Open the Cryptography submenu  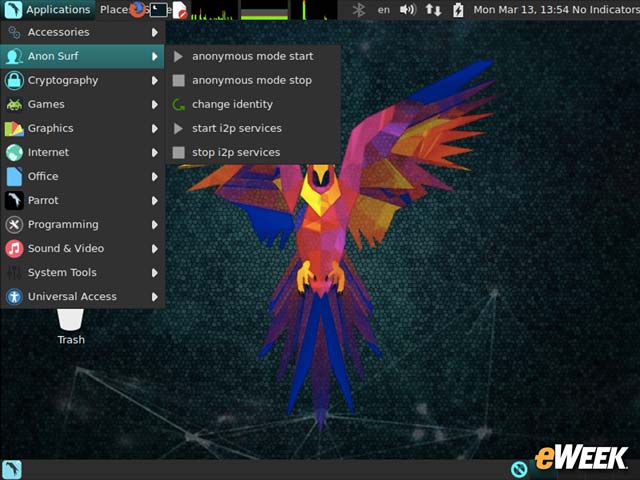pos(82,80)
